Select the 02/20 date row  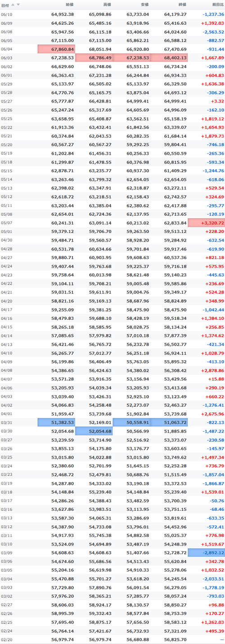[x=112, y=639]
